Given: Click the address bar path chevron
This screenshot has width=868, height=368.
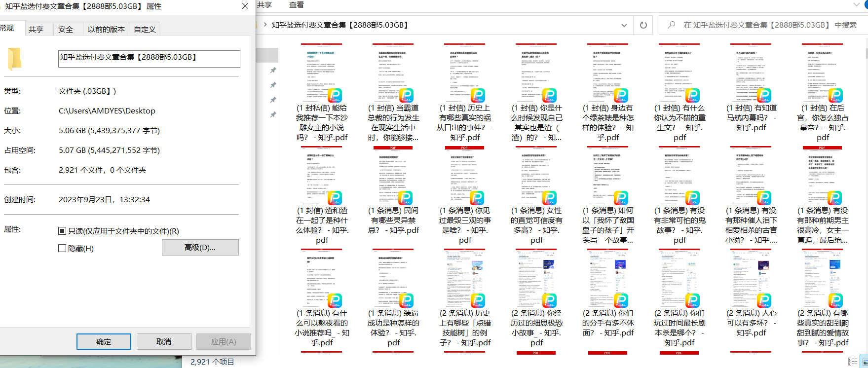Looking at the screenshot, I should pyautogui.click(x=265, y=25).
